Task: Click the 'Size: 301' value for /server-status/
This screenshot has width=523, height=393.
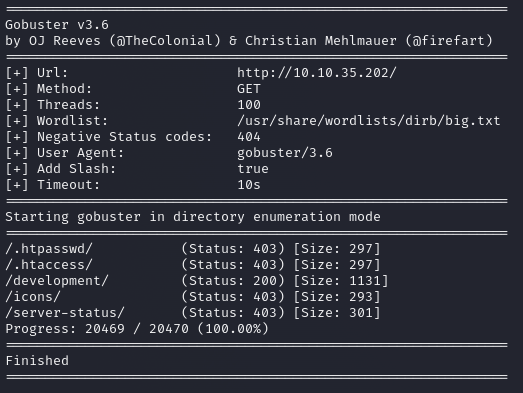Action: click(337, 313)
